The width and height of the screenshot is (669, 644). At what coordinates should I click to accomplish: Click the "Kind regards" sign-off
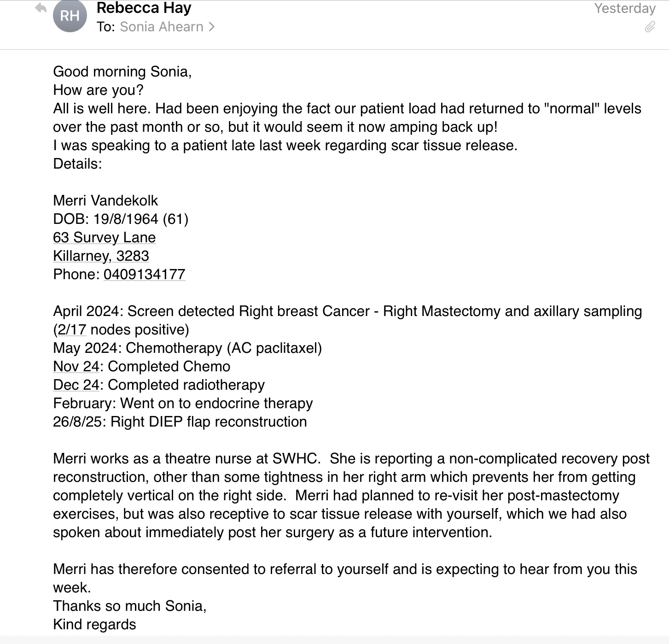(94, 624)
